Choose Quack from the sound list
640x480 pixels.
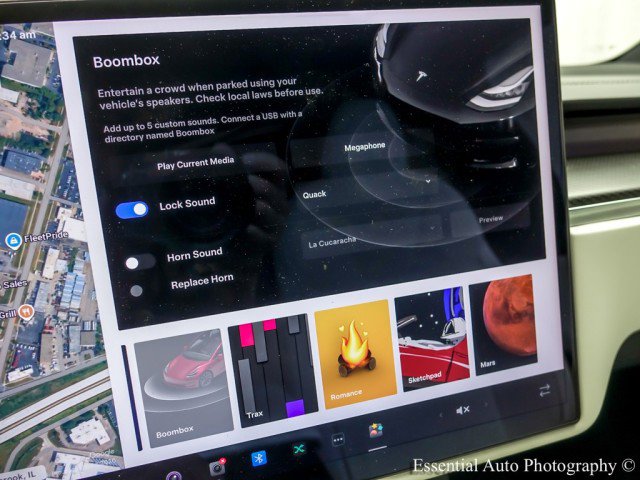(314, 194)
